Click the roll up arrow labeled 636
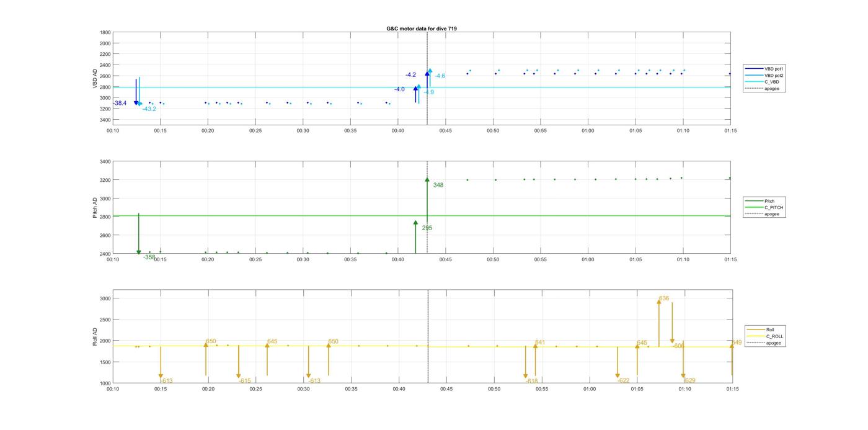This screenshot has width=868, height=430. click(659, 323)
